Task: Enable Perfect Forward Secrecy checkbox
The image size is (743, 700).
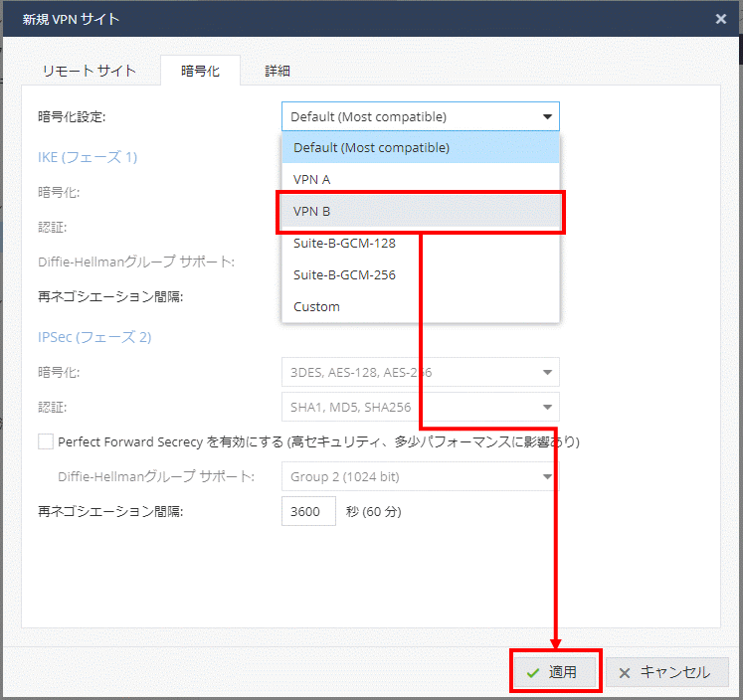Action: pyautogui.click(x=45, y=441)
